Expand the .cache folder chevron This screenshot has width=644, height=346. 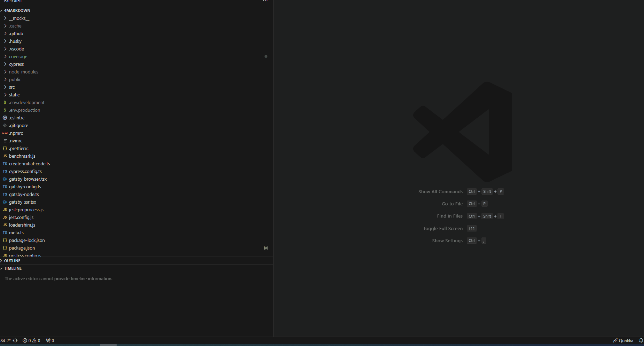(5, 26)
